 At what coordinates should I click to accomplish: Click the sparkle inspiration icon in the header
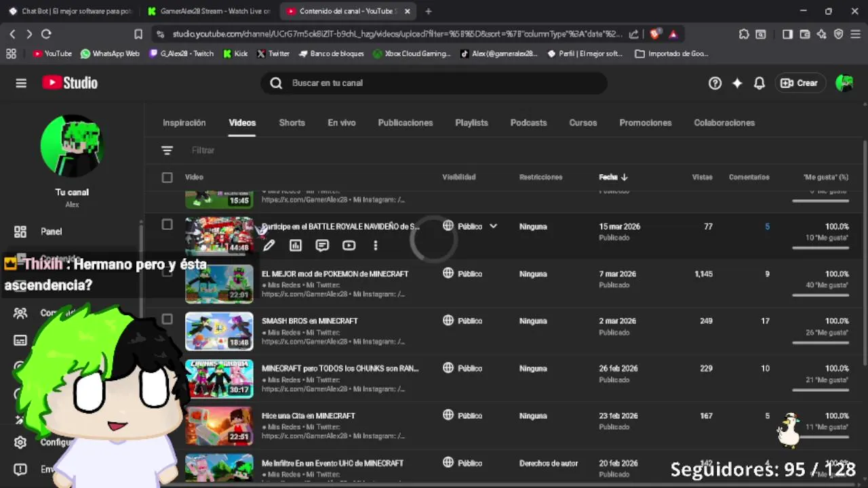[x=737, y=83]
